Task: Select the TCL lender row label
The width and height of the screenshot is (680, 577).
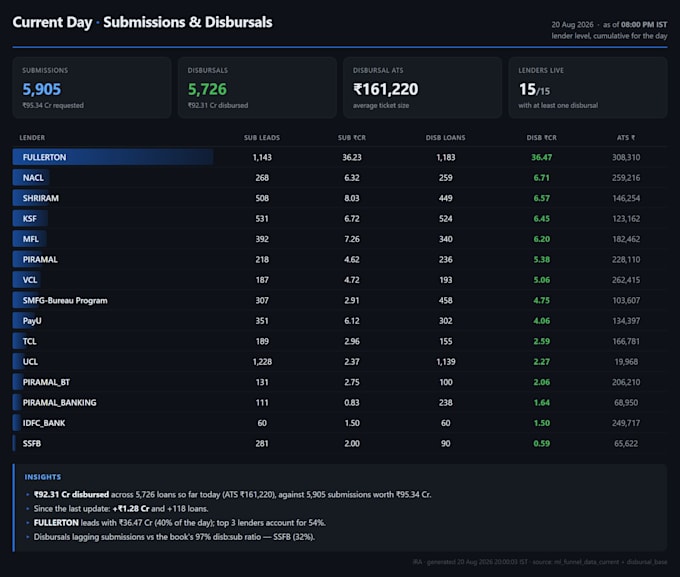Action: (29, 341)
